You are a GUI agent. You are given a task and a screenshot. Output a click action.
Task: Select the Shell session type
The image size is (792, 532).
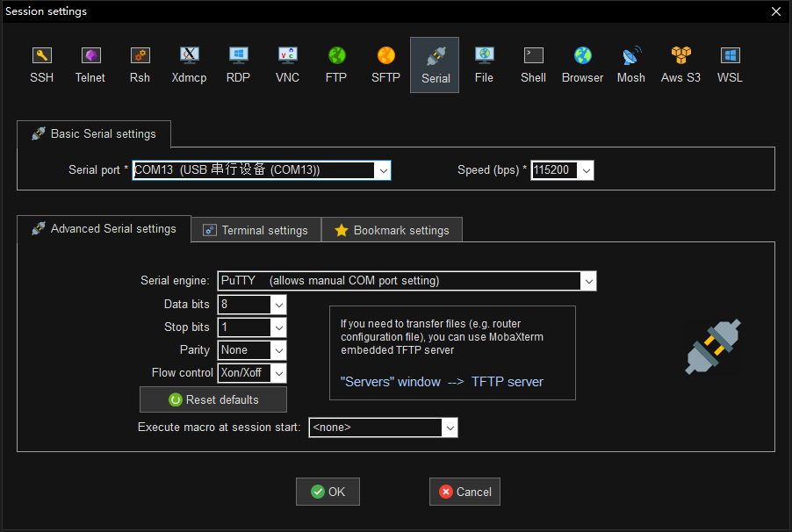(x=533, y=65)
